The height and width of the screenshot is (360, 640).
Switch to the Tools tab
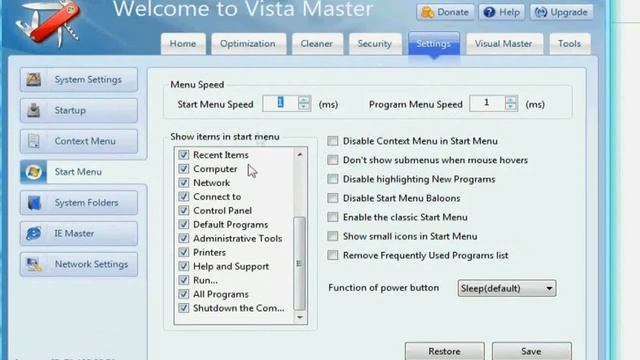pyautogui.click(x=569, y=44)
